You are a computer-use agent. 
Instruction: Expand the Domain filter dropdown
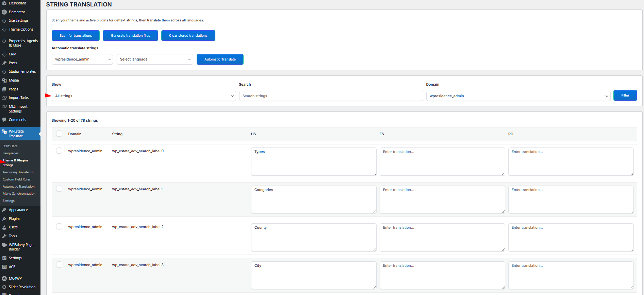coord(518,96)
